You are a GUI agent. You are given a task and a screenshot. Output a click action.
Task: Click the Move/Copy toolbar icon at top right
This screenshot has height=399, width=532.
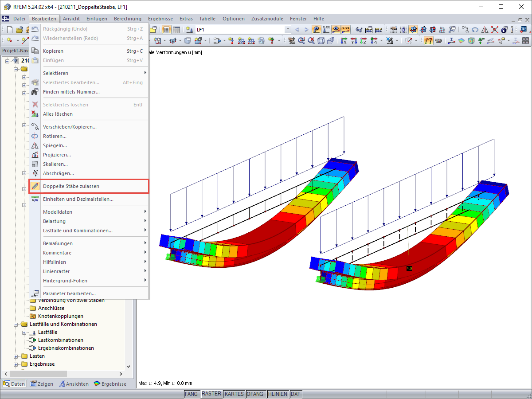[x=465, y=30]
